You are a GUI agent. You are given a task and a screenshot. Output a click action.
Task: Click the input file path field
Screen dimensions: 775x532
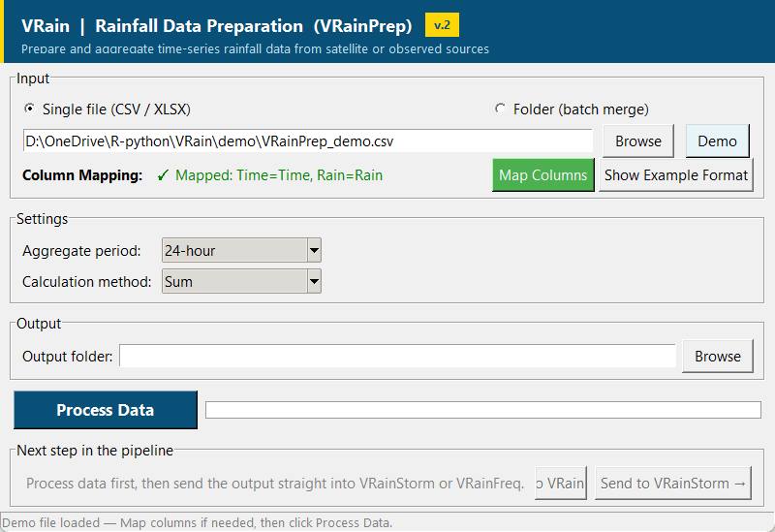(307, 141)
